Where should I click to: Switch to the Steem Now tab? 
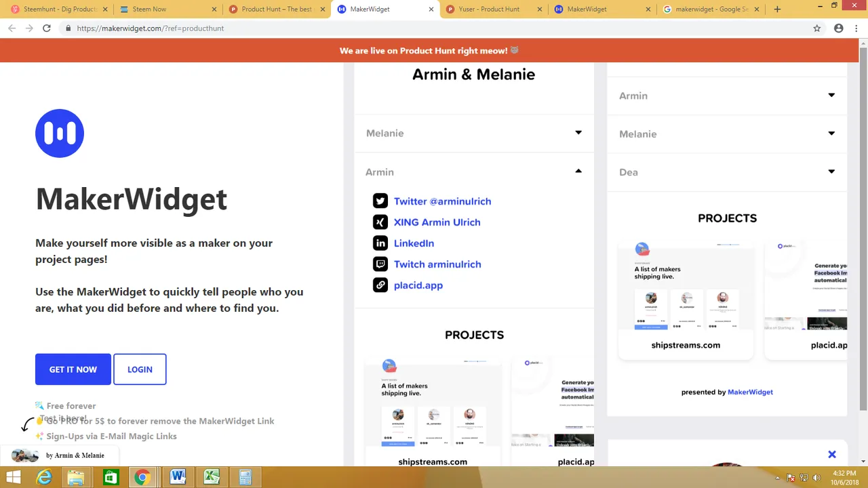point(167,9)
